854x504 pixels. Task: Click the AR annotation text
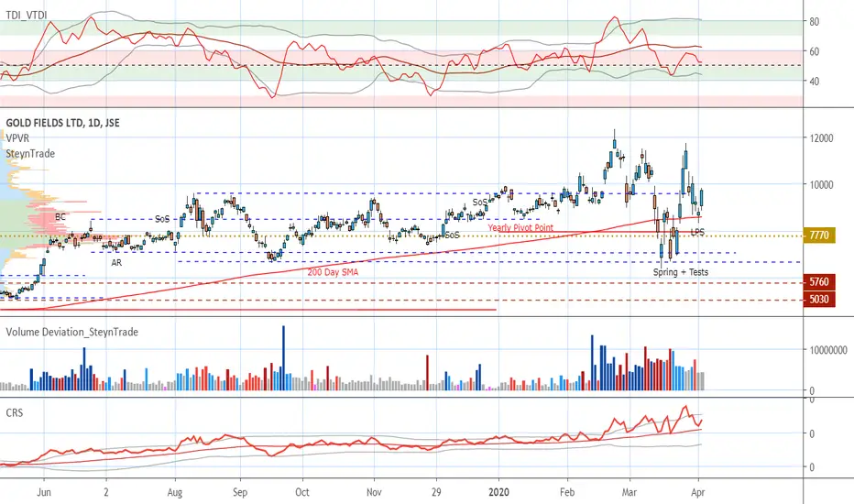[x=116, y=263]
